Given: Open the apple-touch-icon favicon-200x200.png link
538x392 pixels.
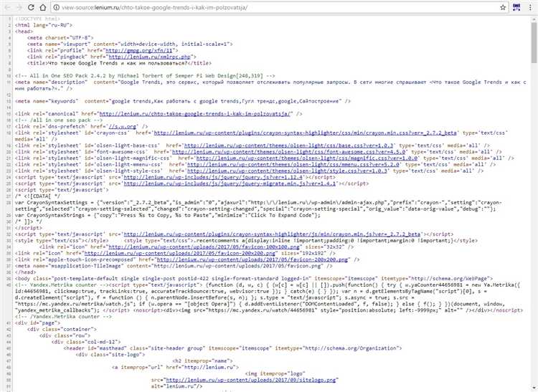Looking at the screenshot, I should pyautogui.click(x=253, y=259).
